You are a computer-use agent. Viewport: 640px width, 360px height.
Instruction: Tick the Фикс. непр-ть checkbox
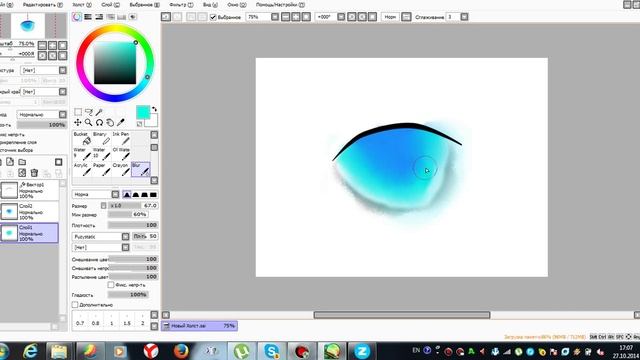[111, 284]
